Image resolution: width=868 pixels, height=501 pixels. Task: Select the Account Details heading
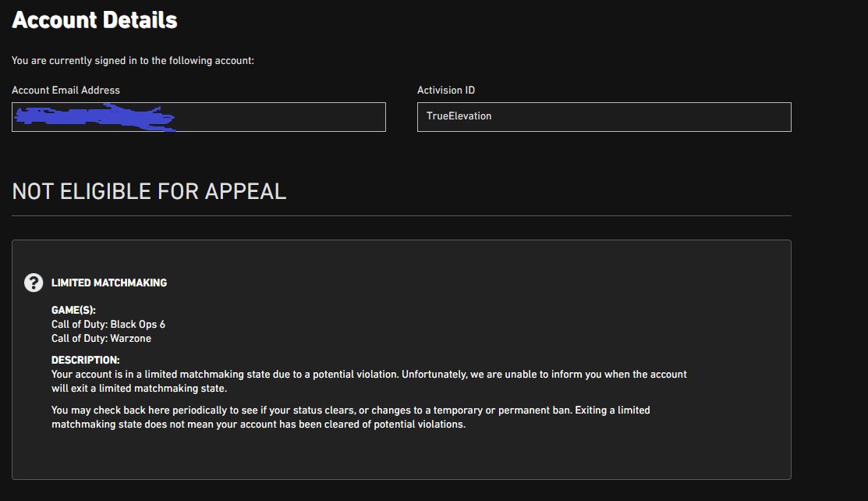[x=94, y=20]
